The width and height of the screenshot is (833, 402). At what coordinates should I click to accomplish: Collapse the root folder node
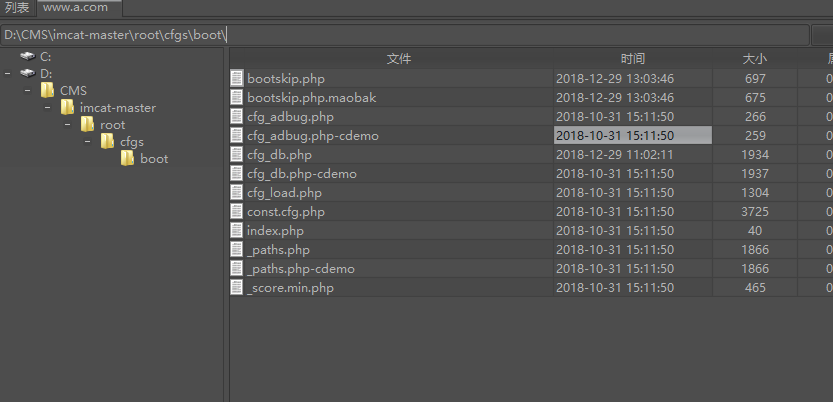pyautogui.click(x=67, y=125)
